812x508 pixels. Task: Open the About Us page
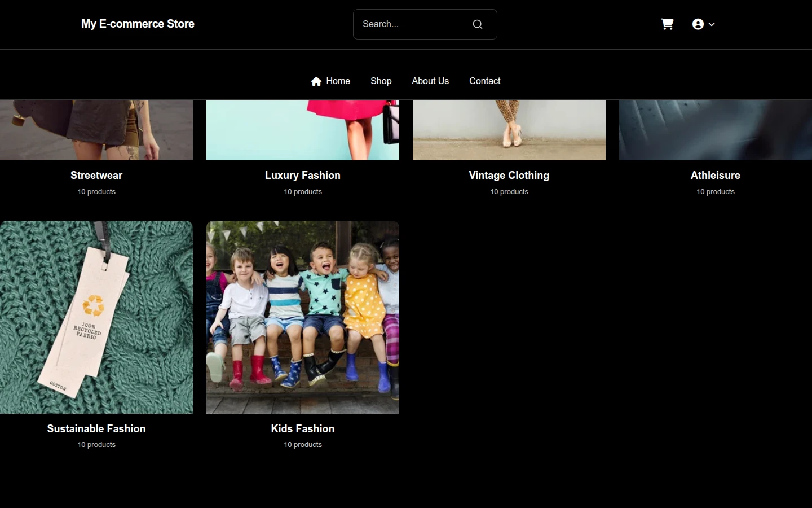pos(430,81)
